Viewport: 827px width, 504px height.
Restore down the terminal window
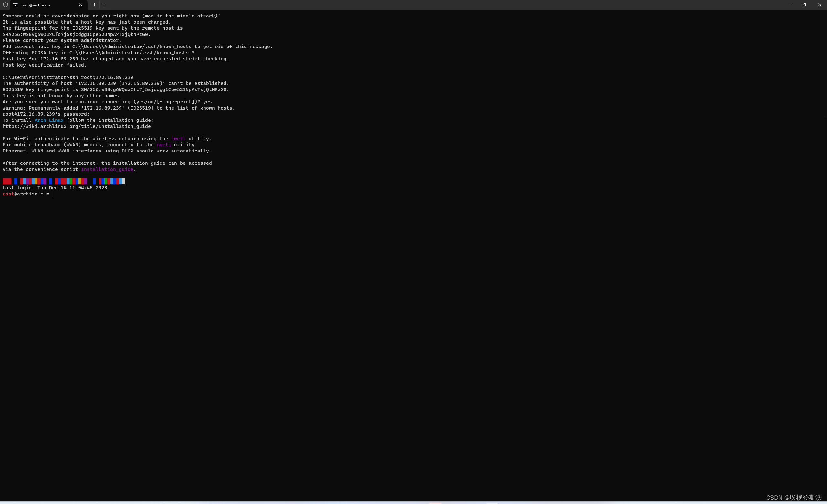click(x=804, y=5)
